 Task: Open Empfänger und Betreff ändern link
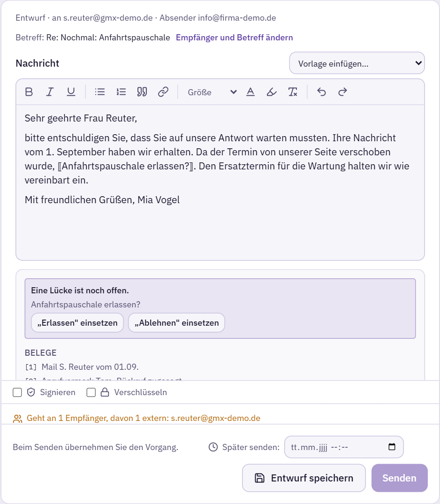coord(234,38)
